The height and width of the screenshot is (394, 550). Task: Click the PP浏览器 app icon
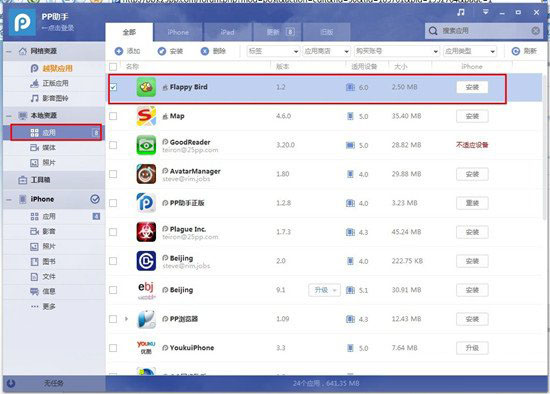click(146, 319)
